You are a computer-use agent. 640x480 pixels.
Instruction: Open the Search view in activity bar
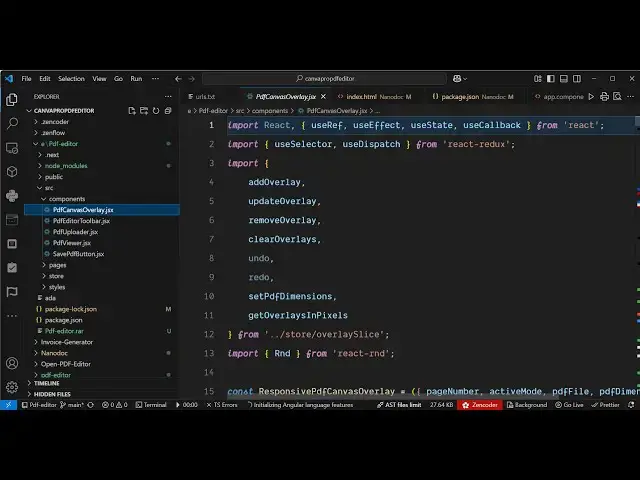tap(12, 123)
